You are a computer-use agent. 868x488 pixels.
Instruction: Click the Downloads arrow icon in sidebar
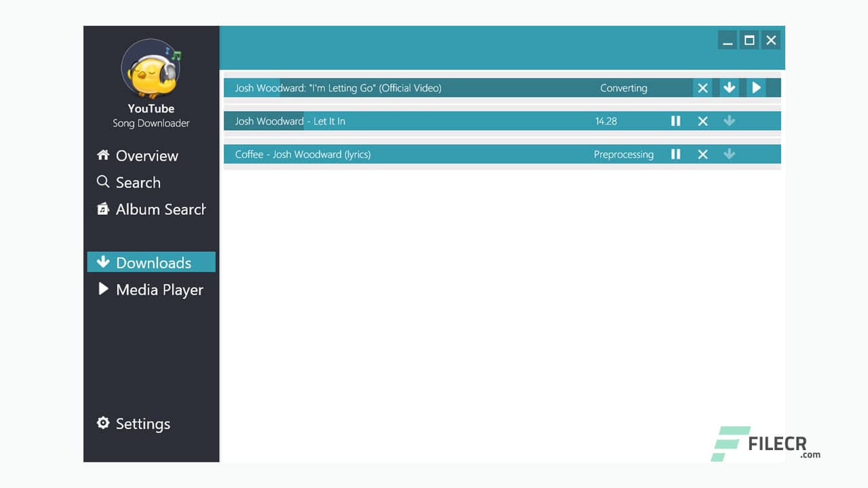point(103,262)
